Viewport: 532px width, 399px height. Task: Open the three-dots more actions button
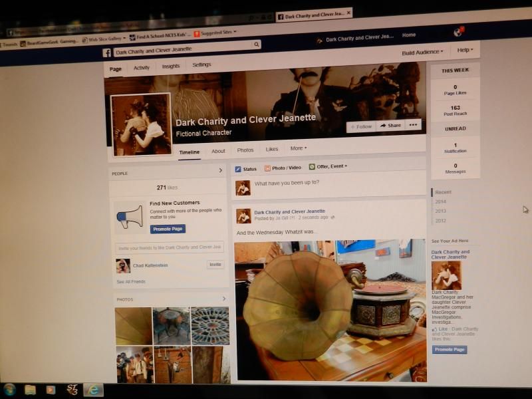(x=413, y=125)
